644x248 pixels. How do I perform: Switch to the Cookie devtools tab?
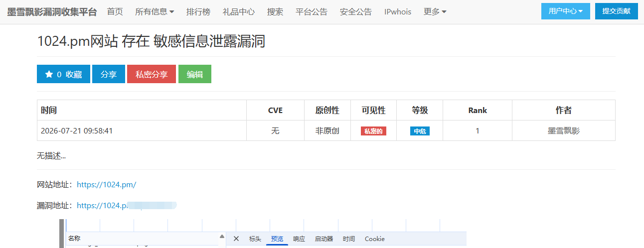pos(375,239)
